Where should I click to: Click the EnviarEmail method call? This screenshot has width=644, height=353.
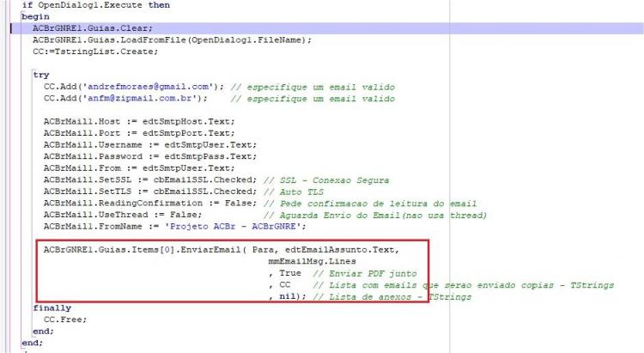pos(222,249)
